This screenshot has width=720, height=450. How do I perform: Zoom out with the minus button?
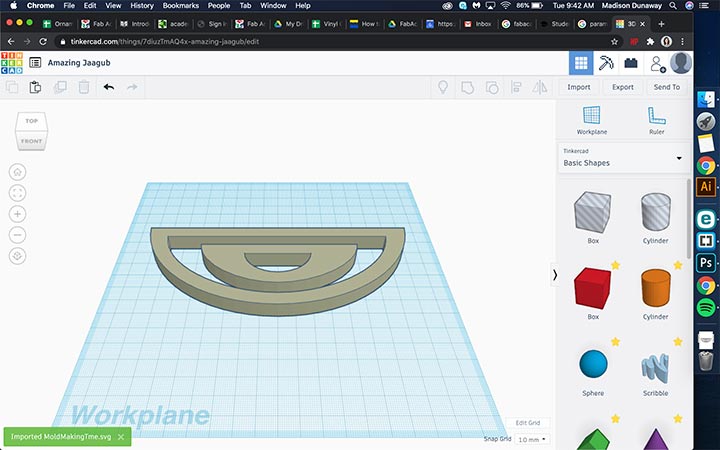point(17,235)
